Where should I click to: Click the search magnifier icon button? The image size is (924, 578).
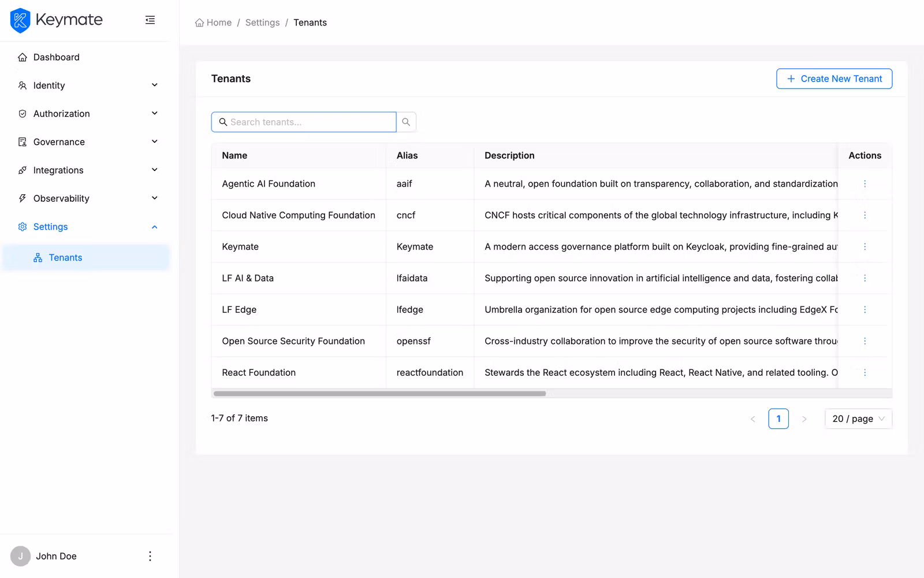coord(406,121)
